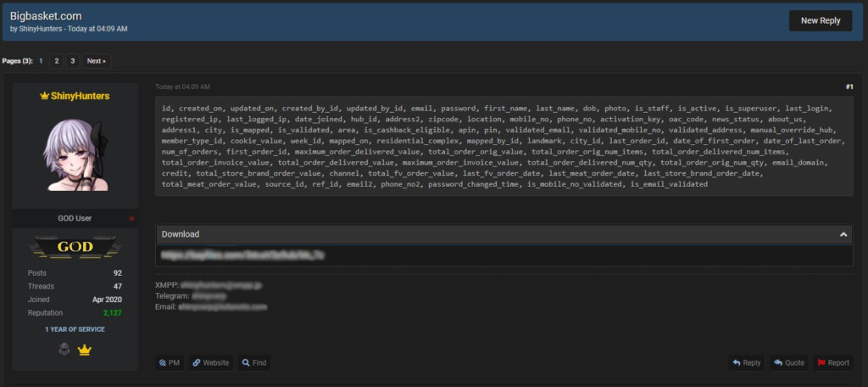The image size is (868, 387).
Task: Go to page 3 of thread
Action: click(73, 61)
